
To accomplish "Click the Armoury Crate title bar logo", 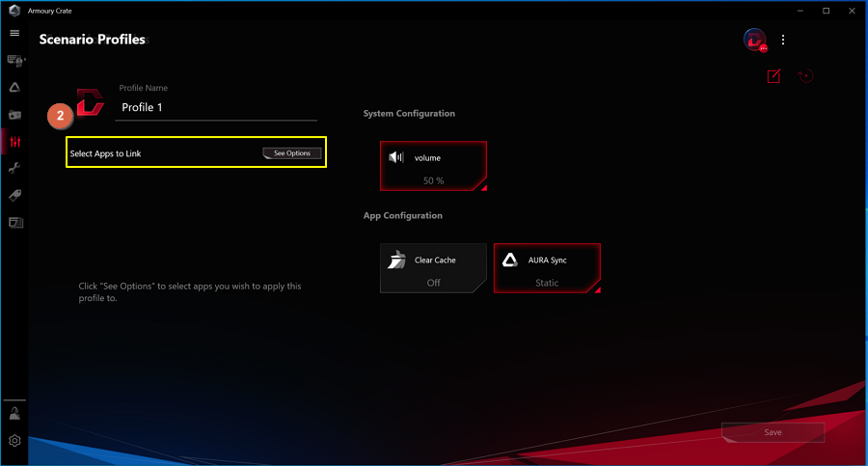I will point(14,11).
